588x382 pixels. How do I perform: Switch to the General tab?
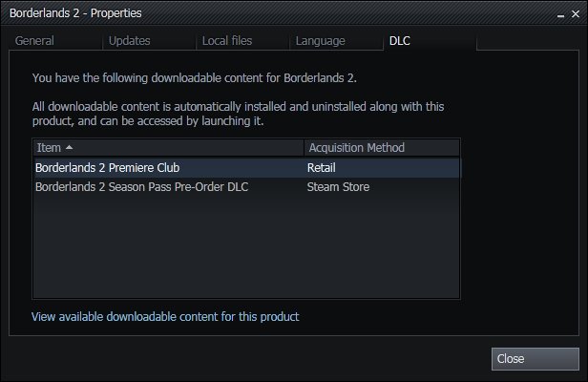34,41
